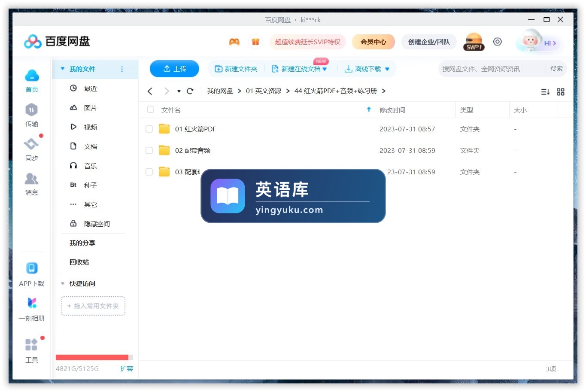Open folder icon of 02 配套音频

[x=164, y=150]
